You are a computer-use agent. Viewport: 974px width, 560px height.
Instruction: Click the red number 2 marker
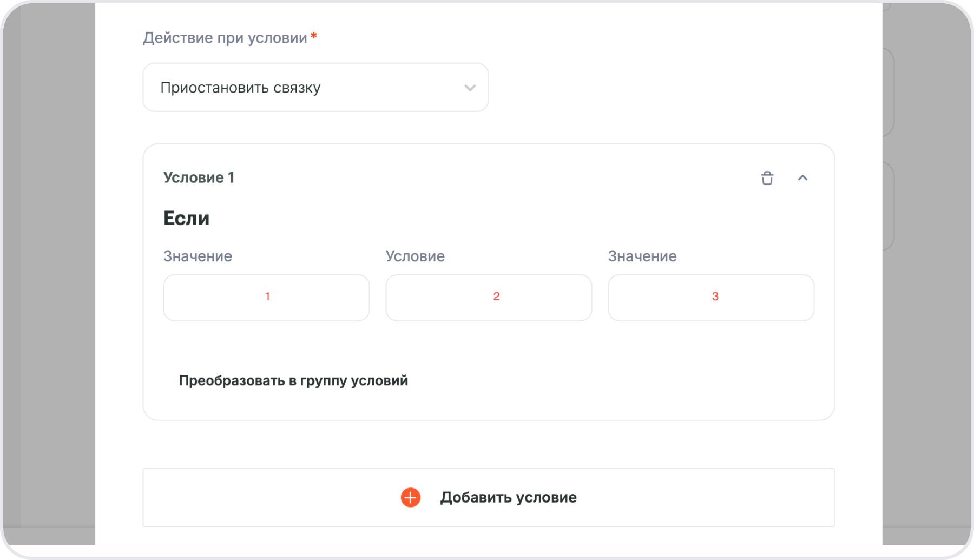coord(496,297)
